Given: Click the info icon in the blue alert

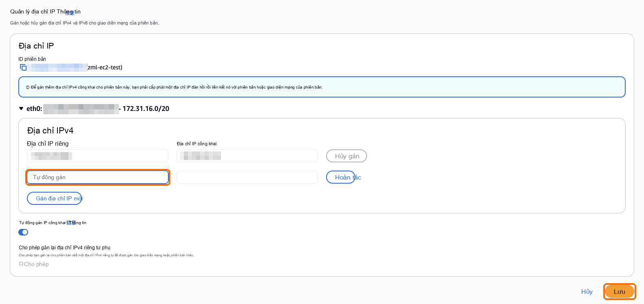Looking at the screenshot, I should 28,87.
